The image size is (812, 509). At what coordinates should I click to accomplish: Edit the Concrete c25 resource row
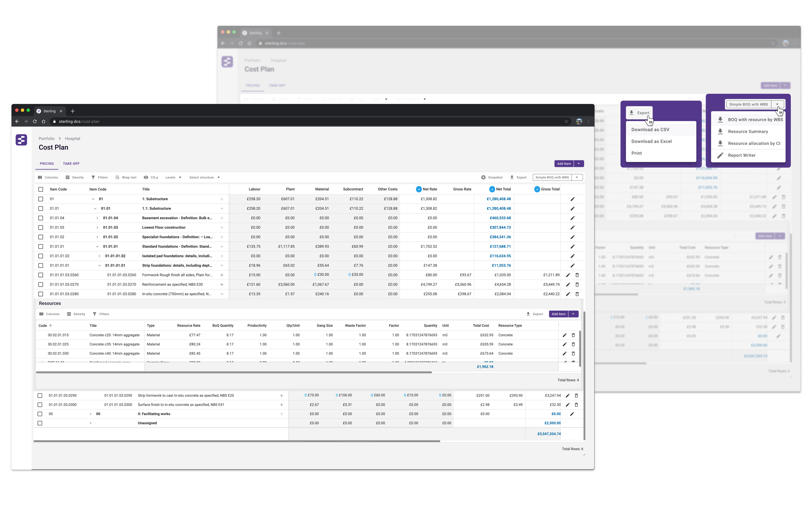[x=565, y=335]
